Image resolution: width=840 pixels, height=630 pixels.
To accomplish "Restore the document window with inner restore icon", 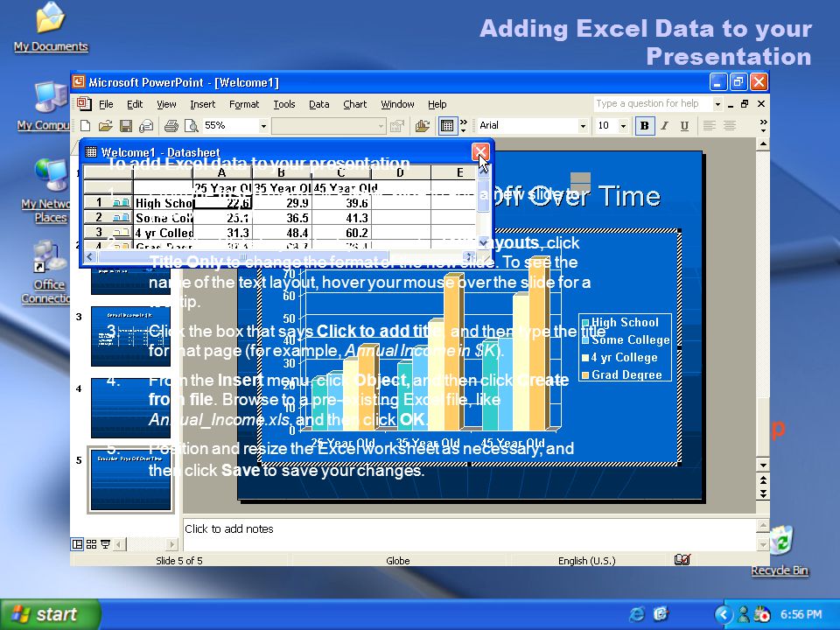I will click(745, 104).
